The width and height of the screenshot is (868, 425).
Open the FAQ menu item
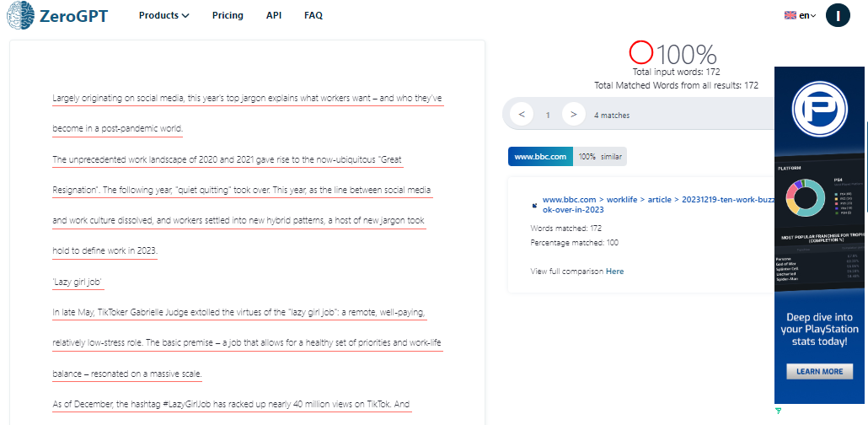[x=313, y=15]
